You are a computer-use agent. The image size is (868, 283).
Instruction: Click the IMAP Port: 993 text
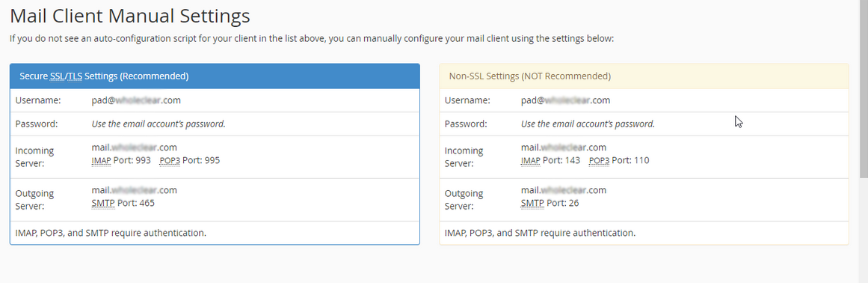pos(120,161)
